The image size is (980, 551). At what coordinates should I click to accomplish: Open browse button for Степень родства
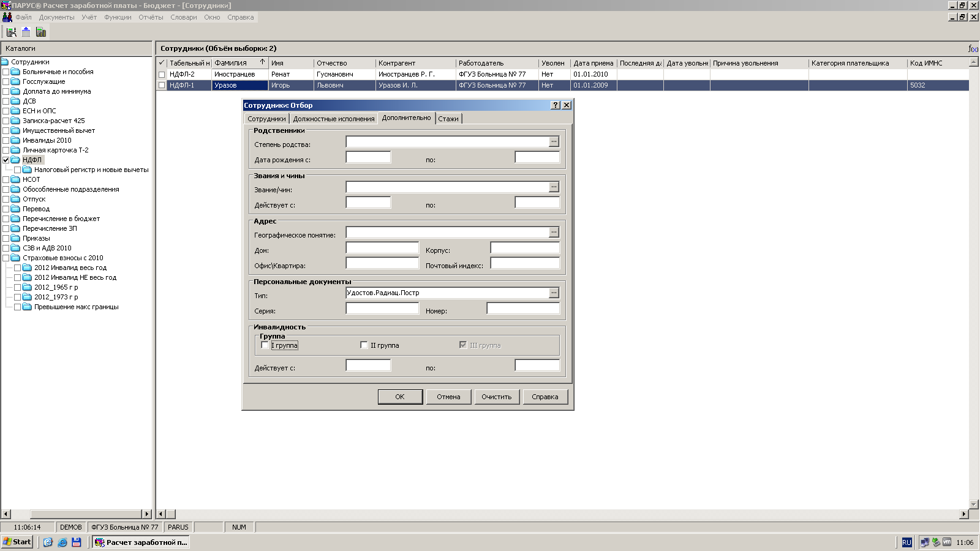(x=554, y=141)
